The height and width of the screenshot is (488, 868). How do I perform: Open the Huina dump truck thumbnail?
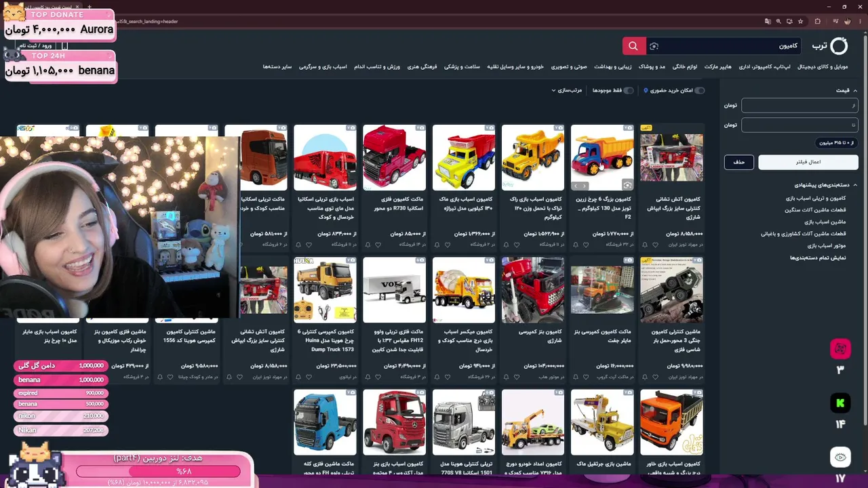coord(325,290)
